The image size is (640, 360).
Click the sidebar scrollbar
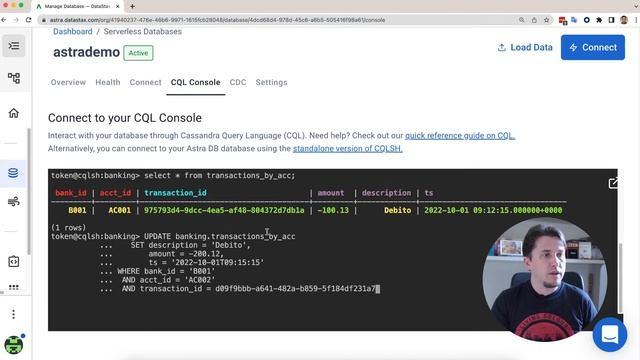click(x=29, y=191)
